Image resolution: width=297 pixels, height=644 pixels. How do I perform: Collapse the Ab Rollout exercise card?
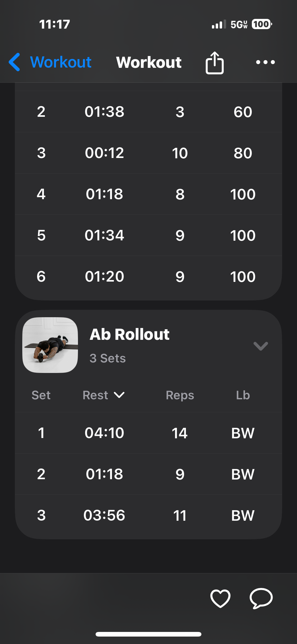(x=260, y=346)
